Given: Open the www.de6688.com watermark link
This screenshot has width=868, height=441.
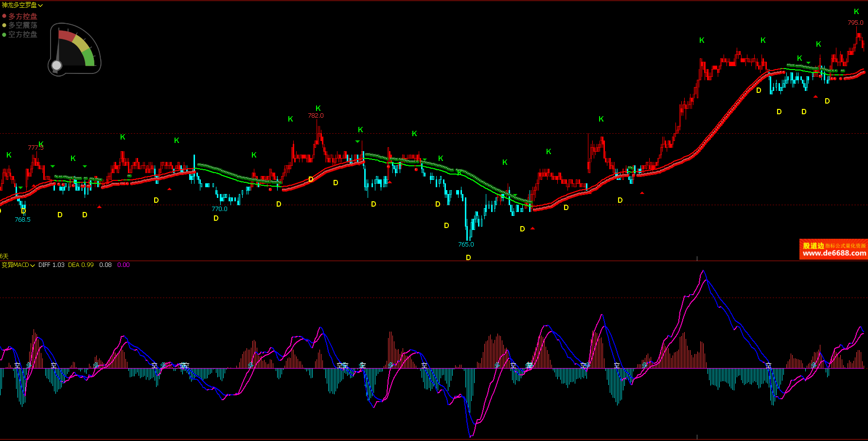Looking at the screenshot, I should coord(834,253).
